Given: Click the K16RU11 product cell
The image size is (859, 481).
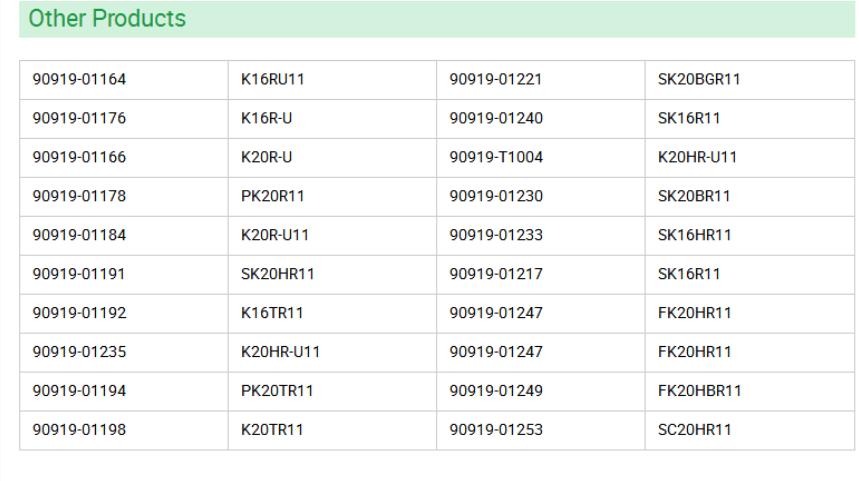Looking at the screenshot, I should [x=272, y=80].
